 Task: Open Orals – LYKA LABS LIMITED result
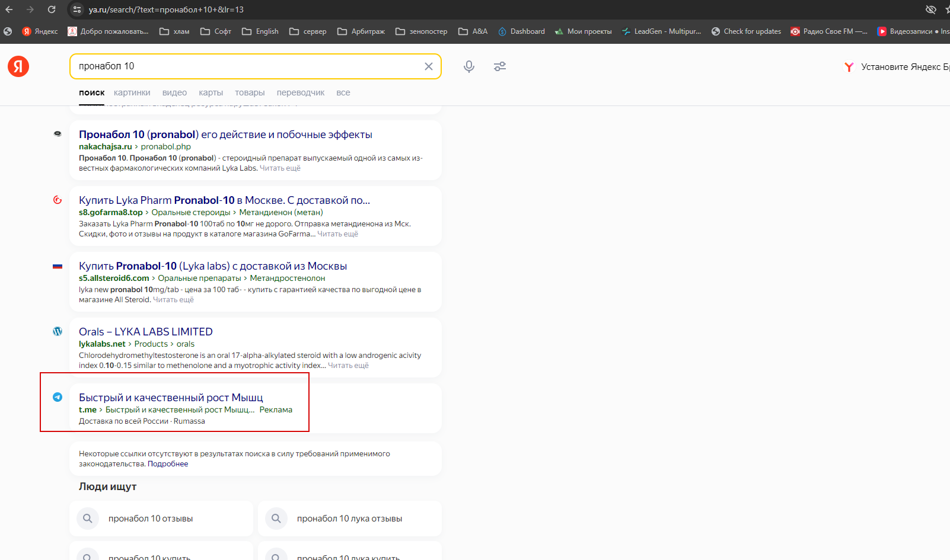click(145, 332)
